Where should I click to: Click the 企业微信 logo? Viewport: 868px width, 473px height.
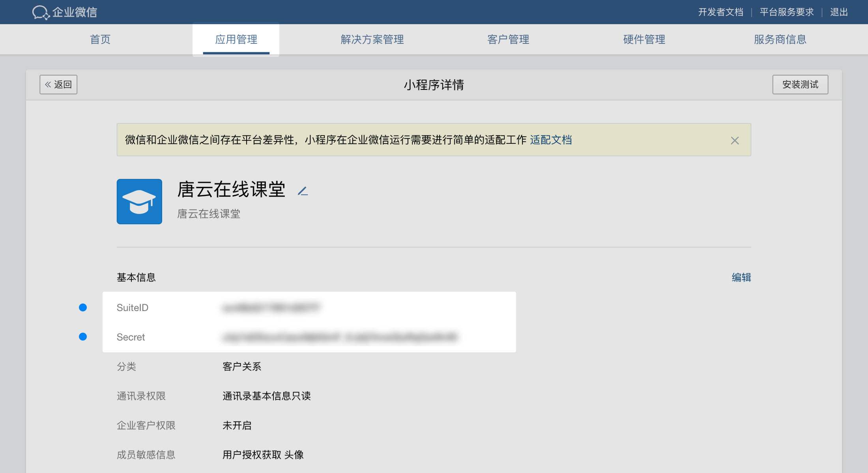point(65,12)
